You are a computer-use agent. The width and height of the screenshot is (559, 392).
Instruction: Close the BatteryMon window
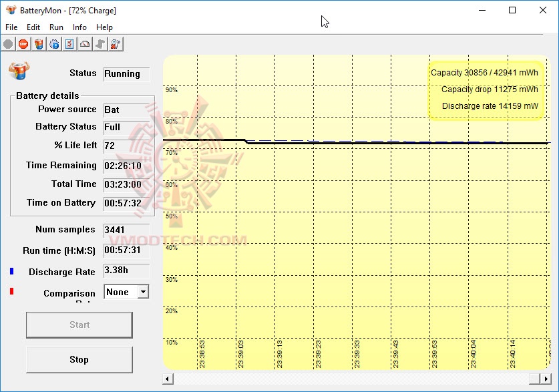542,10
